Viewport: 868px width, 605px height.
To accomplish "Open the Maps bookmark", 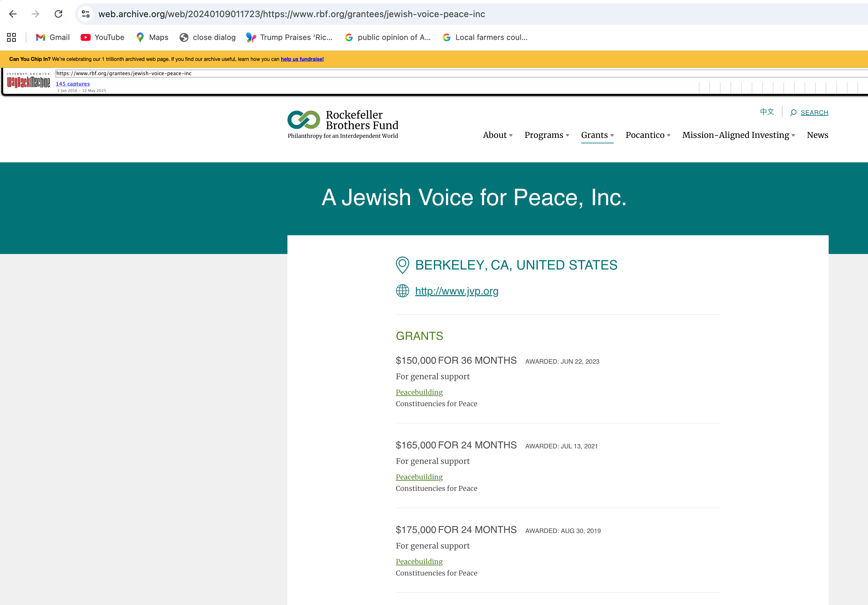I will click(x=152, y=37).
